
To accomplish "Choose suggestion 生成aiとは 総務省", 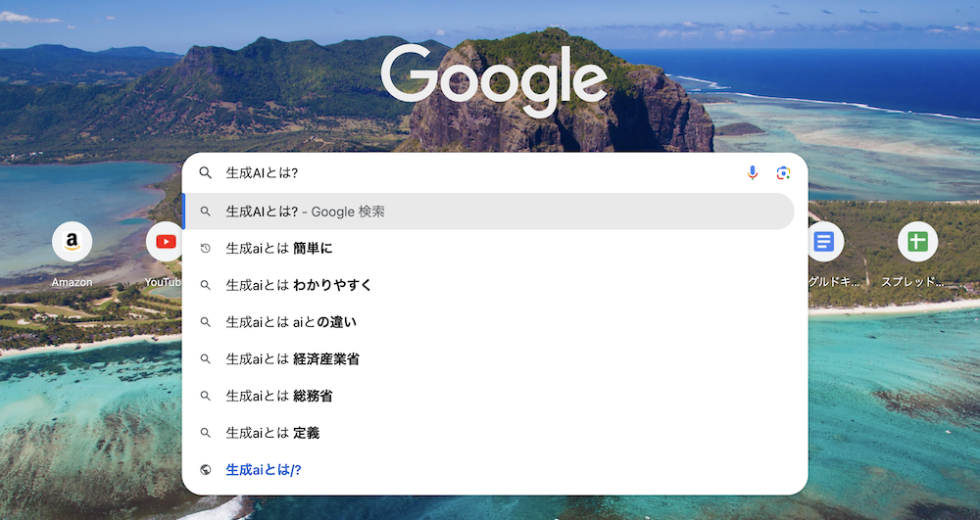I will tap(489, 396).
